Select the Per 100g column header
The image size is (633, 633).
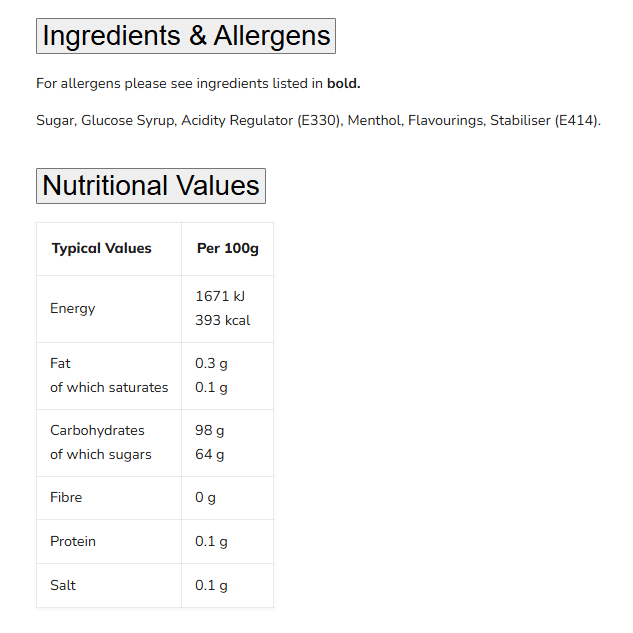[x=227, y=248]
